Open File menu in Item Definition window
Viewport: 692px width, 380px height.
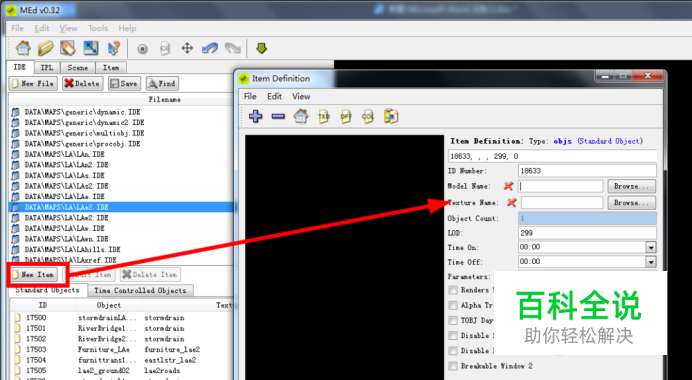[x=250, y=96]
